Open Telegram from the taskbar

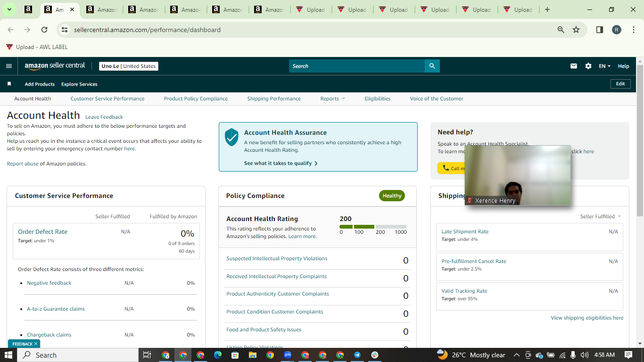(x=357, y=355)
